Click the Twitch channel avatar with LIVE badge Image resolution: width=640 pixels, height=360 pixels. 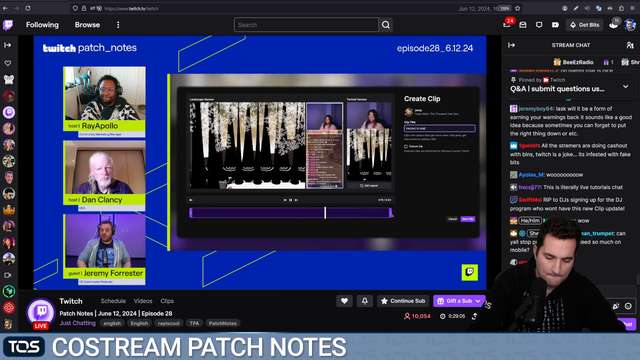[x=41, y=313]
